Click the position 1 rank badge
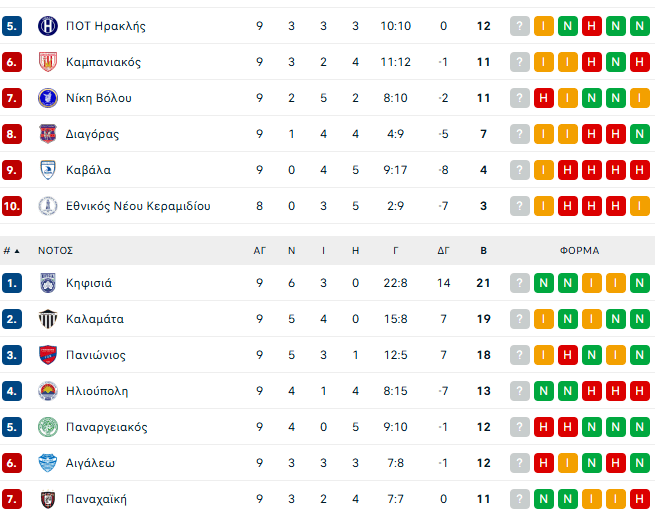The height and width of the screenshot is (513, 655). [12, 283]
